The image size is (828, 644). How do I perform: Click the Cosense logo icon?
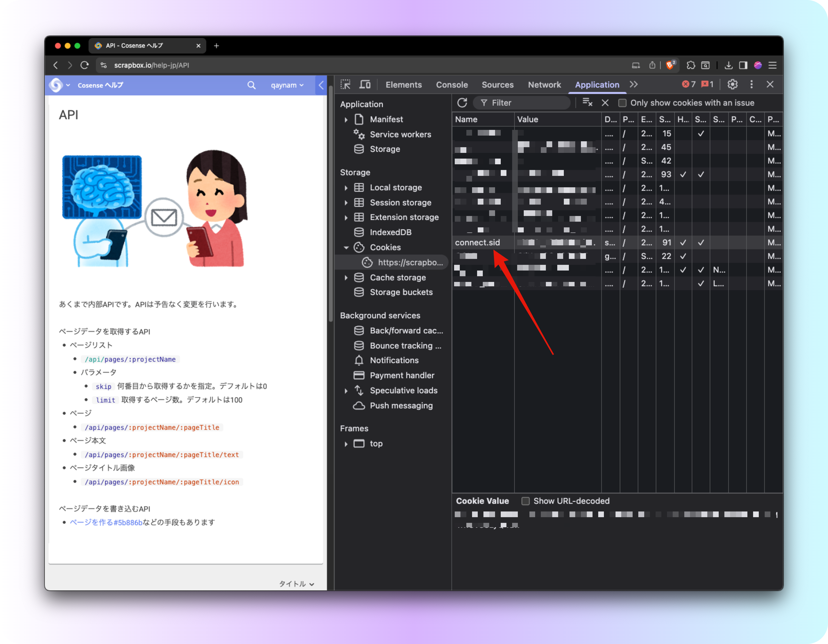point(56,85)
